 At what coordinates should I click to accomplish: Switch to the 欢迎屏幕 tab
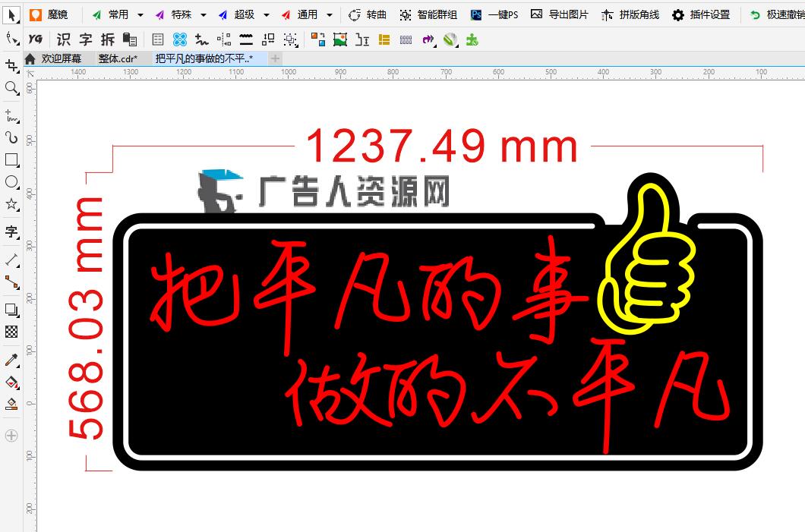pos(61,58)
